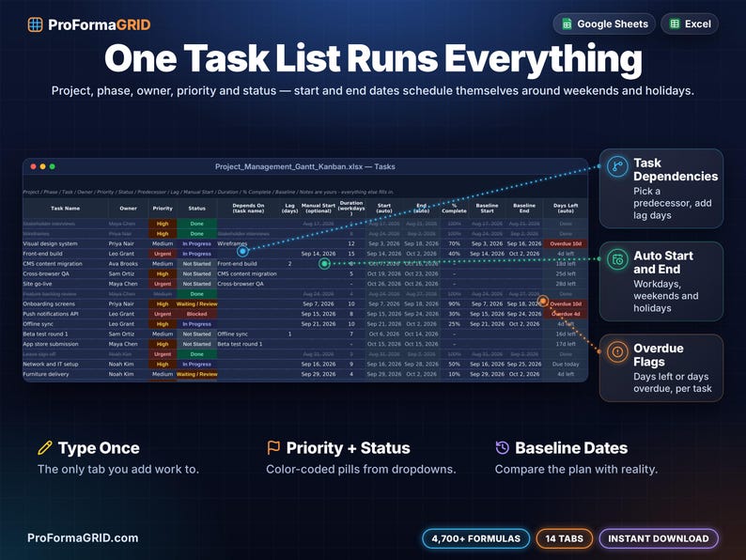This screenshot has width=746, height=560.
Task: Click the INSTANT DOWNLOAD badge
Action: tap(659, 538)
